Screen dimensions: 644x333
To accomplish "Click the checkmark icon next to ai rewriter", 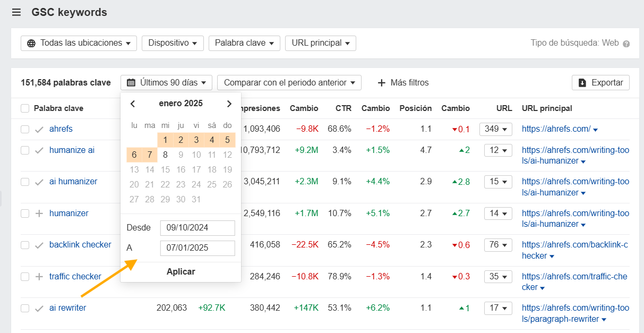I will pos(39,308).
